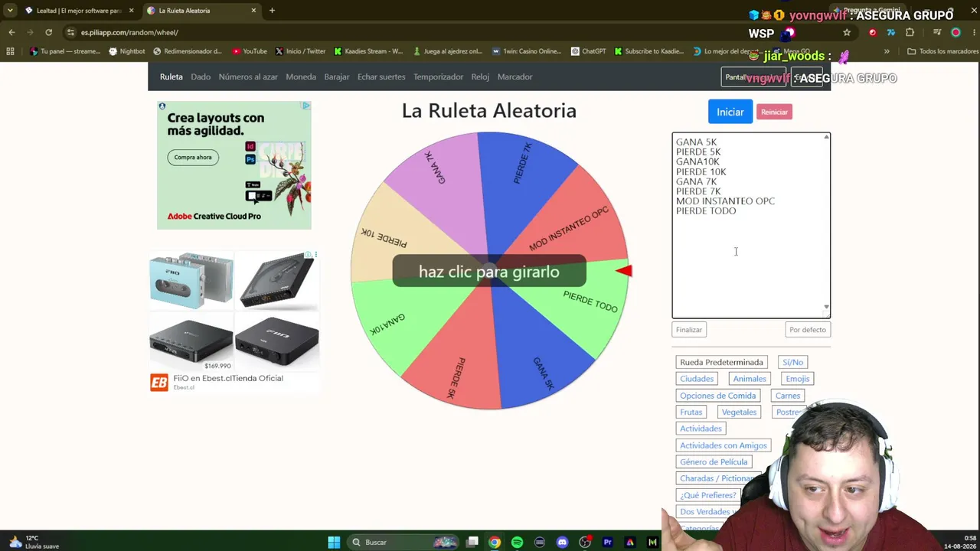This screenshot has height=551, width=980.
Task: Select the Ruleta menu item
Action: (171, 77)
